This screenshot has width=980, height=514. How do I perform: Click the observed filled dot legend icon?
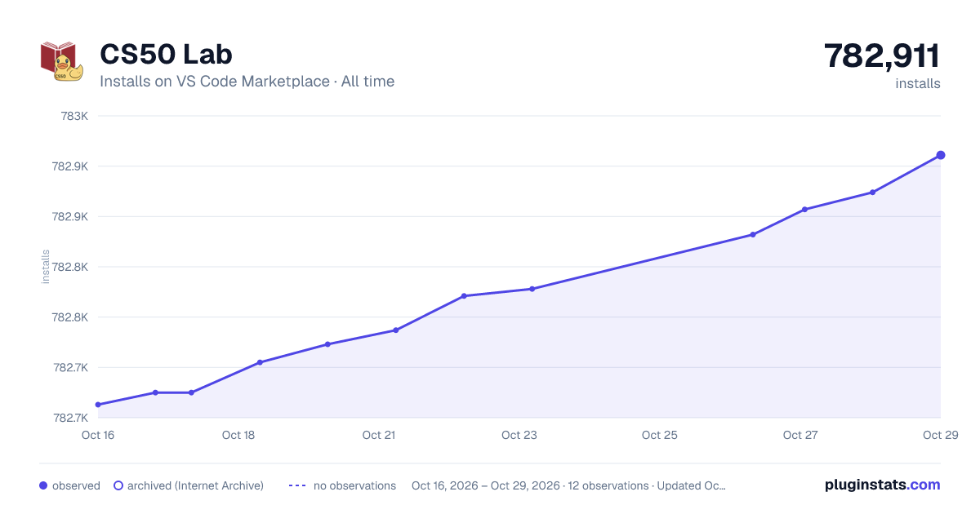click(43, 485)
